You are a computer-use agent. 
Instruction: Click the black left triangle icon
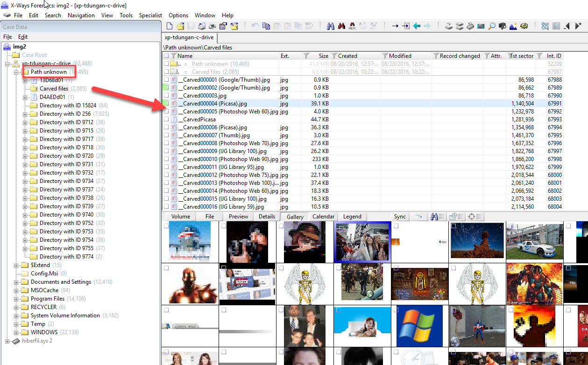(567, 26)
